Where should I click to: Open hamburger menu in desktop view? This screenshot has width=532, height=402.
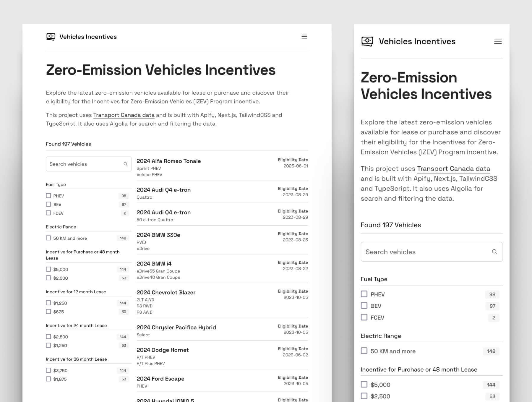(304, 37)
